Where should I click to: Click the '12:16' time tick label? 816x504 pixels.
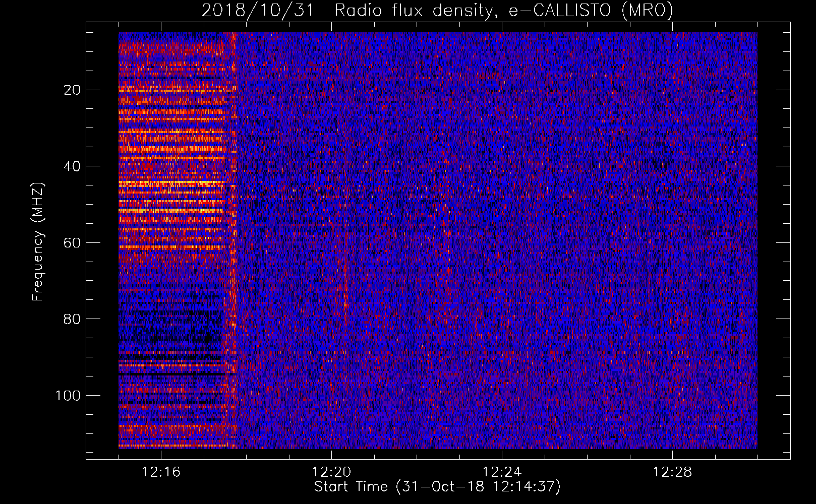click(x=161, y=472)
